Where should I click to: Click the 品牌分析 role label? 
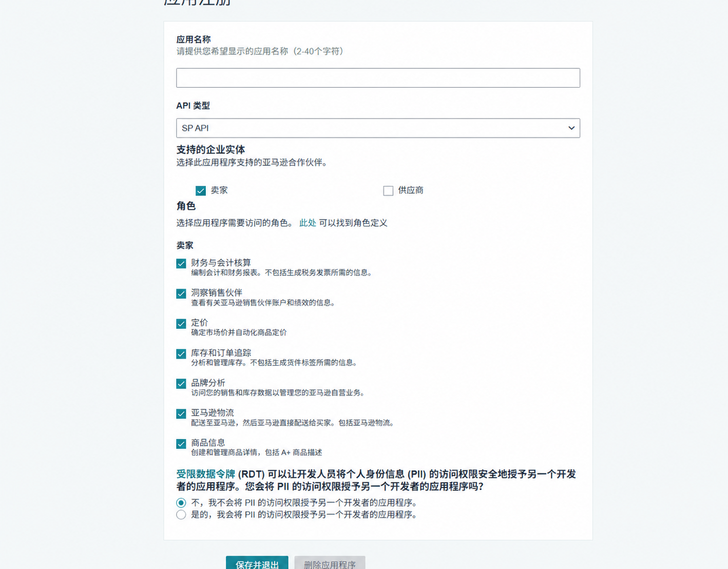coord(208,383)
